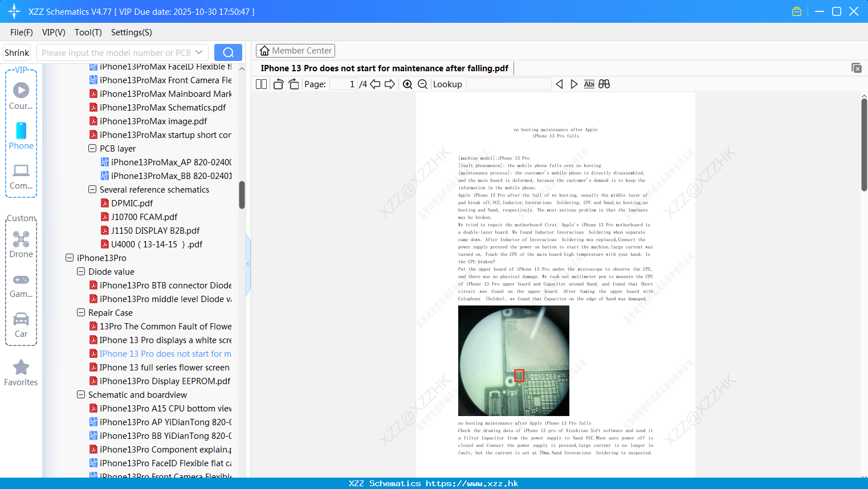Go to the next PDF page
Image resolution: width=868 pixels, height=489 pixels.
pyautogui.click(x=390, y=84)
